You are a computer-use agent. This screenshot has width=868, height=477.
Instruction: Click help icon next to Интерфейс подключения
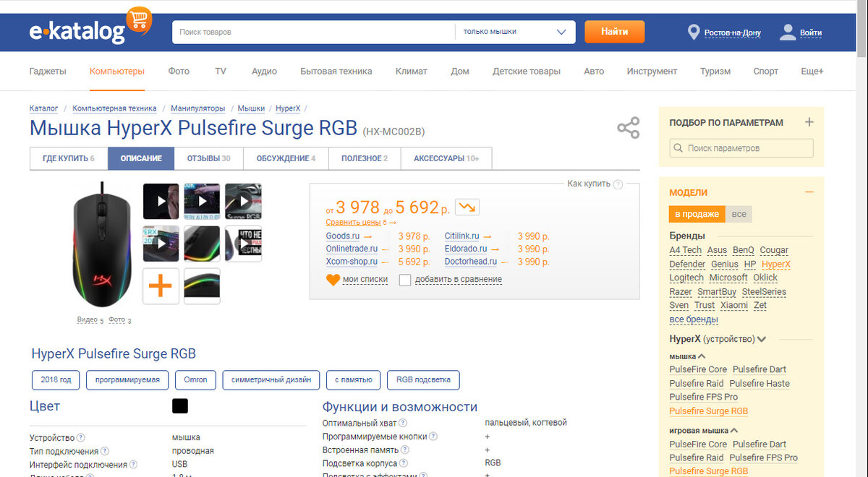coord(133,465)
